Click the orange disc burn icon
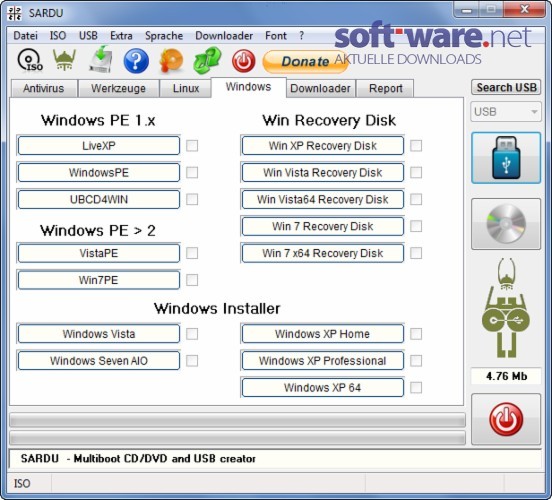Screen dimensions: 552x500 tap(171, 61)
